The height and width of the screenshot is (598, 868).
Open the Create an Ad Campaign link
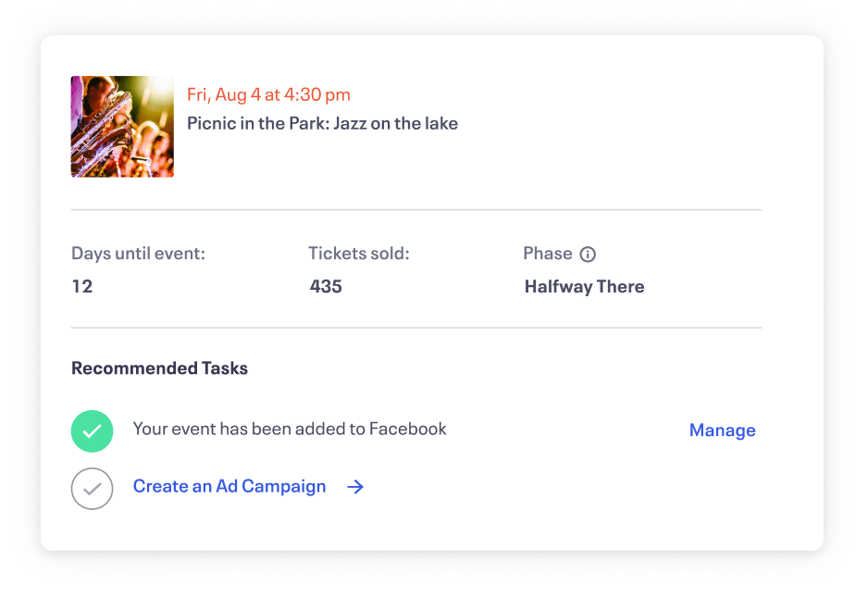(229, 486)
